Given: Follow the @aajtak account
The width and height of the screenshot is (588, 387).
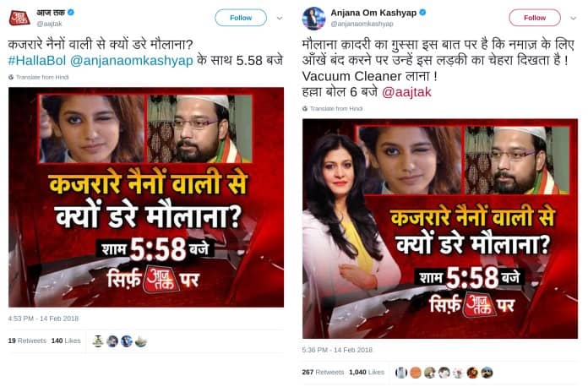Looking at the screenshot, I should 241,18.
